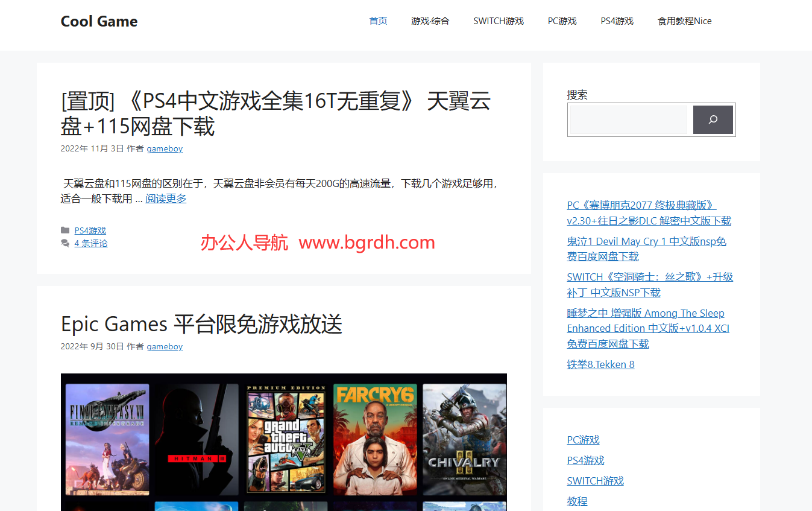Click the 阅读更多 read-more link

166,198
